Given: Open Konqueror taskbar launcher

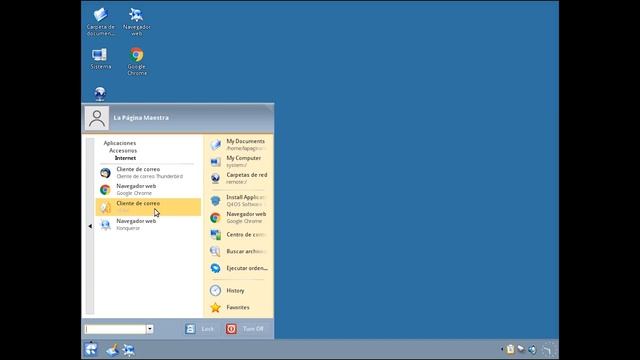Looking at the screenshot, I should [x=129, y=350].
